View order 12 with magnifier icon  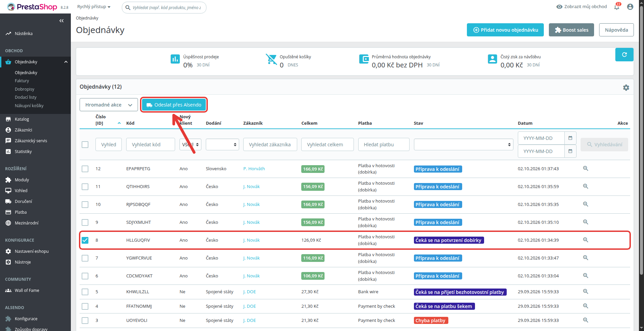(x=586, y=169)
